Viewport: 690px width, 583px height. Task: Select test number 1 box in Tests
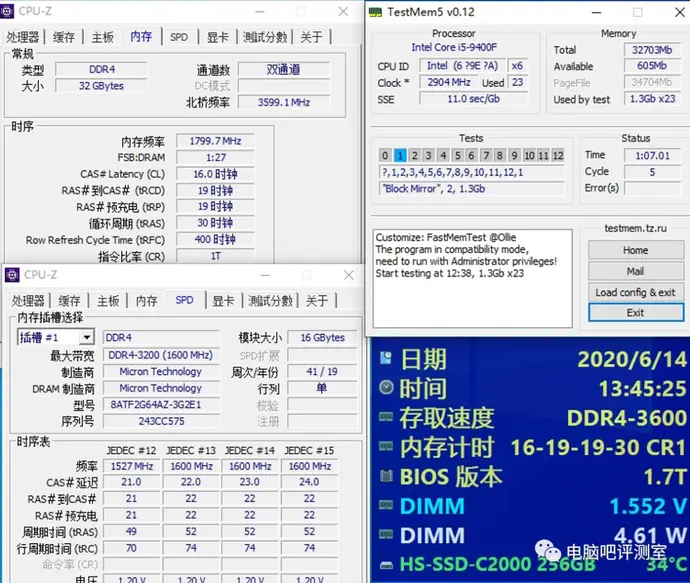(x=400, y=155)
